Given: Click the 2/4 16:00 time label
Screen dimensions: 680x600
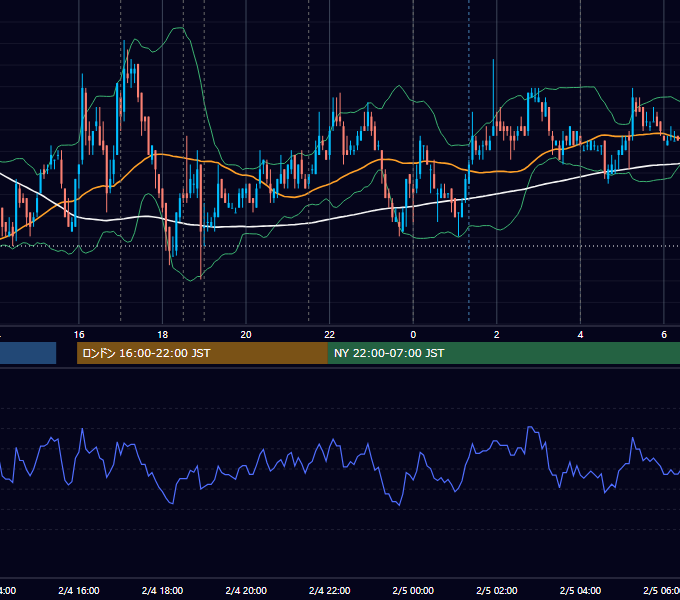Looking at the screenshot, I should coord(79,590).
